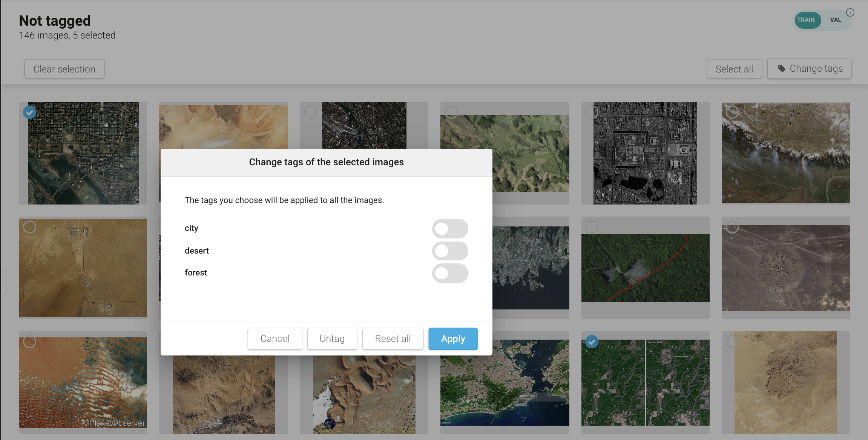Image resolution: width=868 pixels, height=440 pixels.
Task: Select the black-and-white city image circle
Action: (x=592, y=112)
